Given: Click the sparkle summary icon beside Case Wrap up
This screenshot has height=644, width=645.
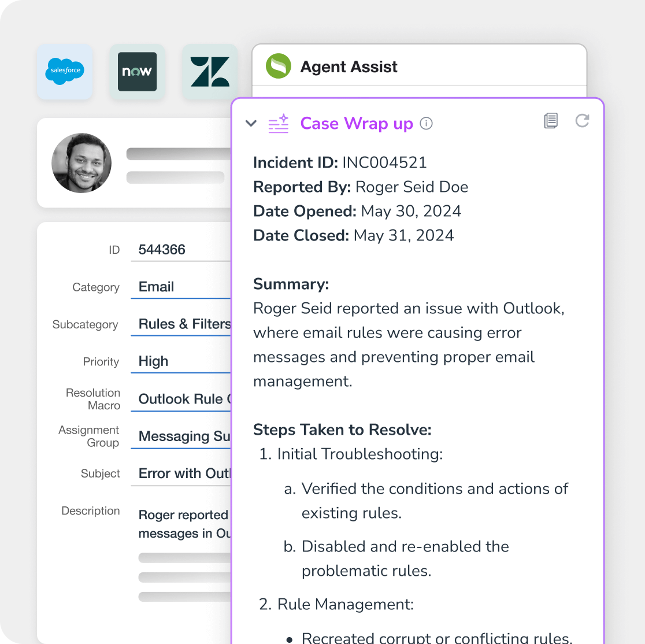Looking at the screenshot, I should tap(279, 124).
